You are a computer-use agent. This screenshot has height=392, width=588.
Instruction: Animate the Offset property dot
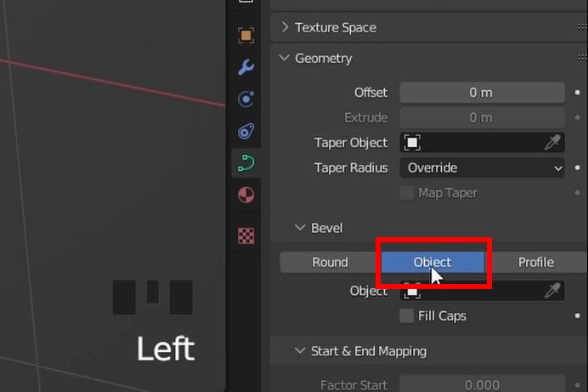[x=578, y=93]
